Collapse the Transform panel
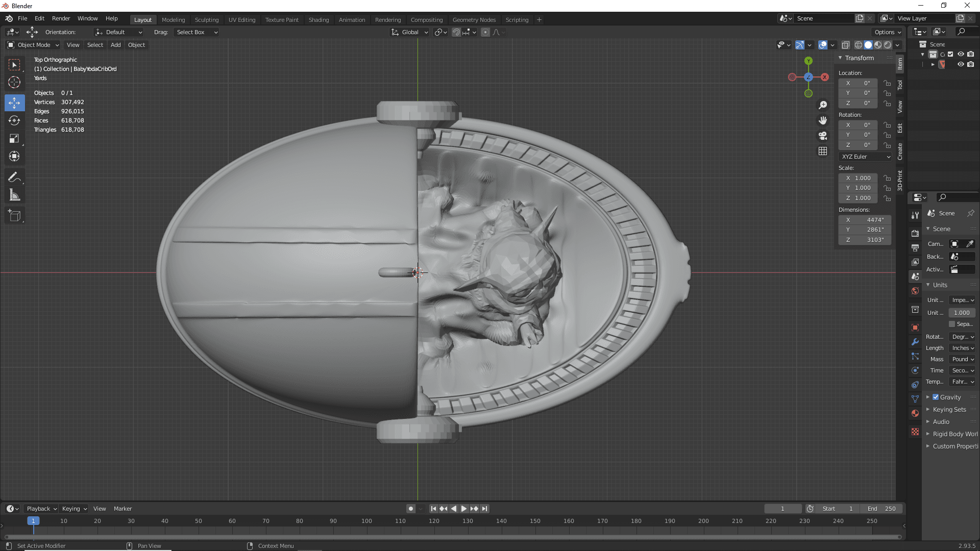980x551 pixels. (859, 58)
